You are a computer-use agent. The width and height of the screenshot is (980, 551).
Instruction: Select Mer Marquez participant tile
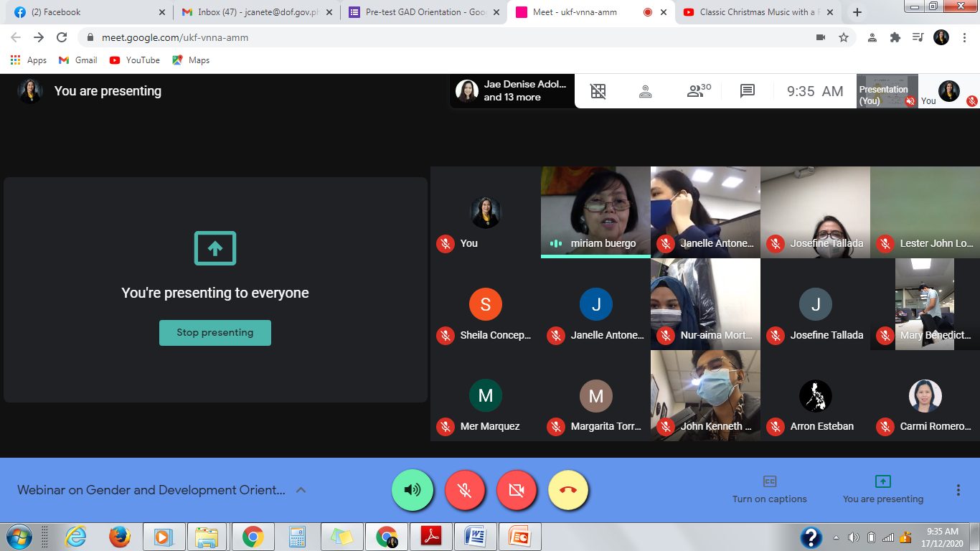pos(486,395)
